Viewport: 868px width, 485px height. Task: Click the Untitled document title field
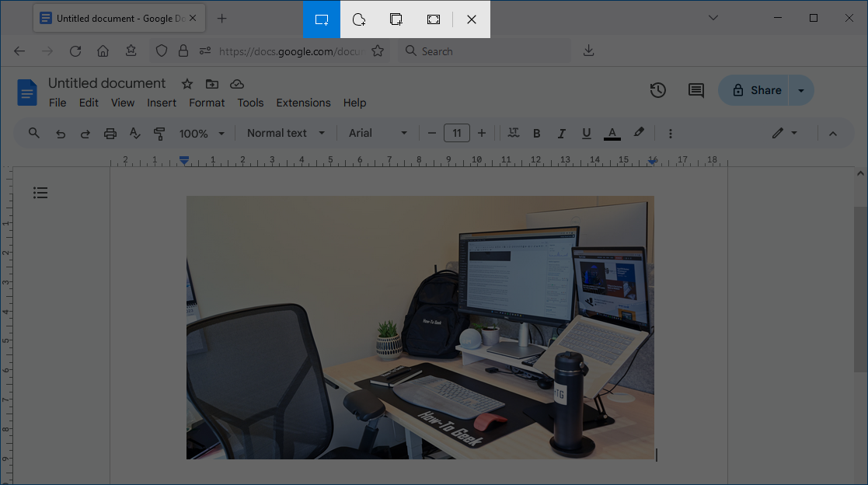coord(106,83)
